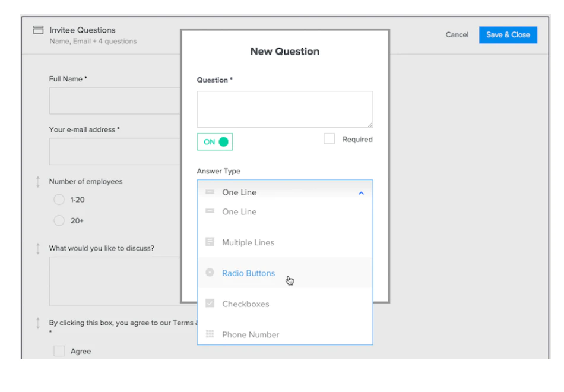564x392 pixels.
Task: Click drag handle beside Number of employees
Action: [39, 182]
